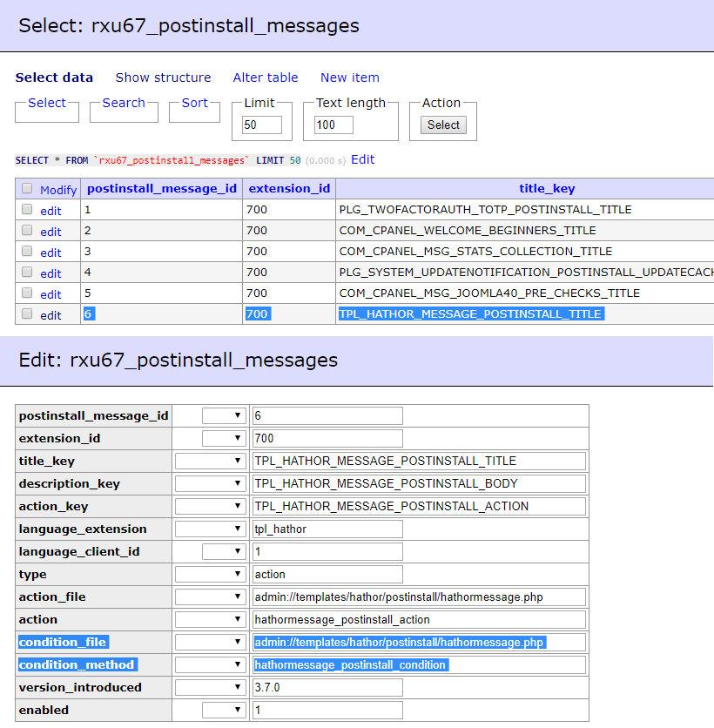Open function dropdown for language_client_id field

coord(224,551)
